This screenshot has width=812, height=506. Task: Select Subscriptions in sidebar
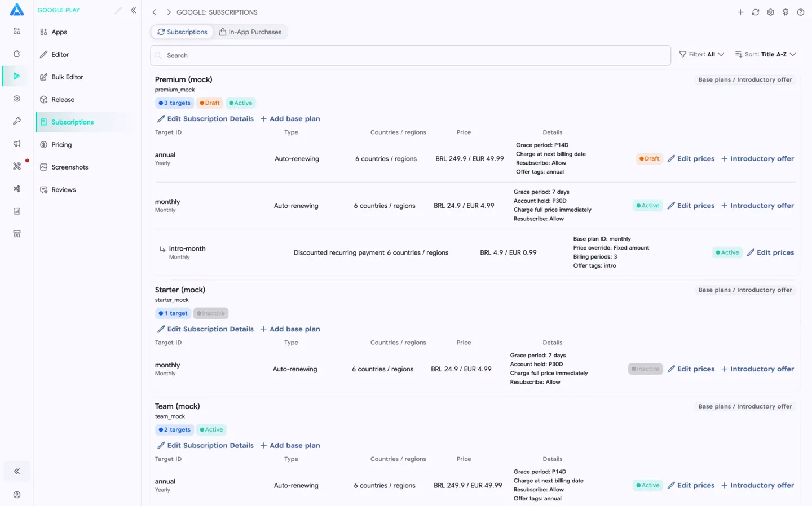coord(86,122)
